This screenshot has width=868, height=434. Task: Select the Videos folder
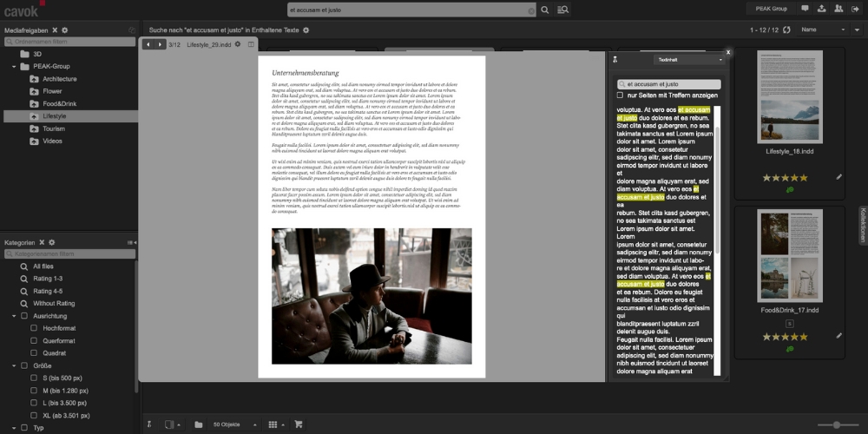click(53, 141)
